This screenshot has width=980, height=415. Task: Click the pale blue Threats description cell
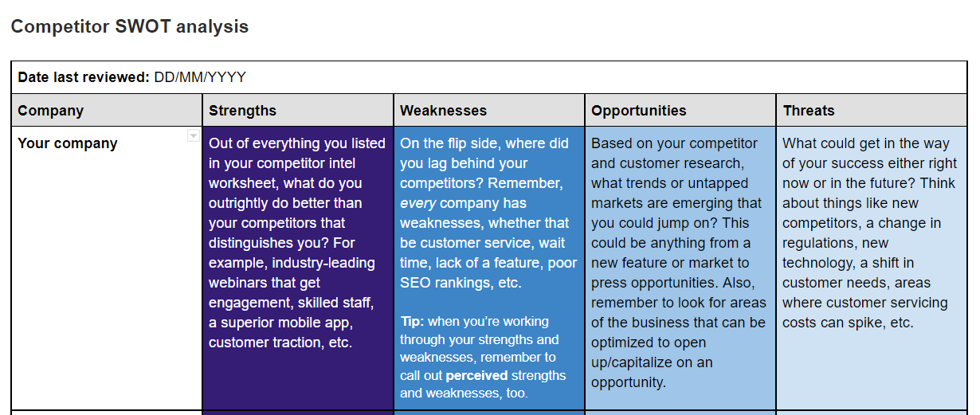[871, 366]
